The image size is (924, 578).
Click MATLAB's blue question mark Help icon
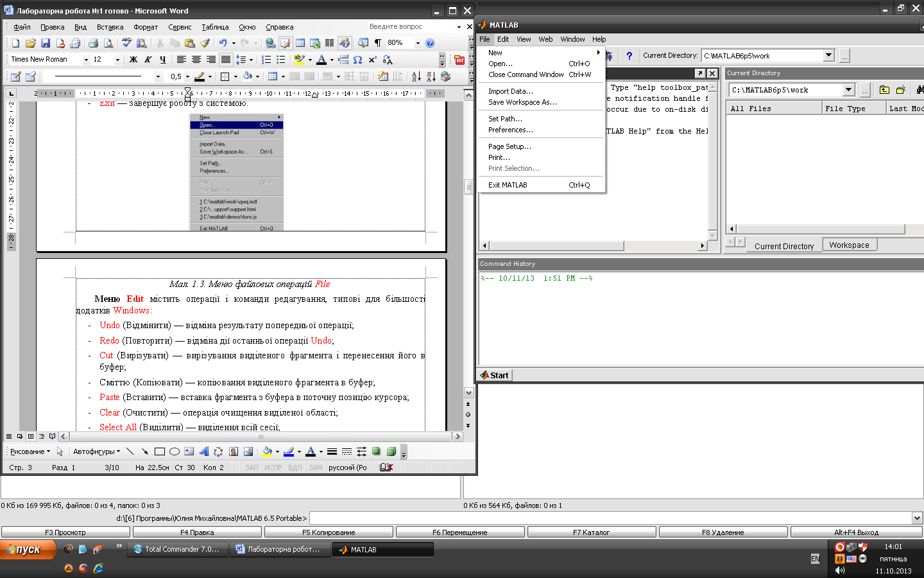[x=629, y=56]
